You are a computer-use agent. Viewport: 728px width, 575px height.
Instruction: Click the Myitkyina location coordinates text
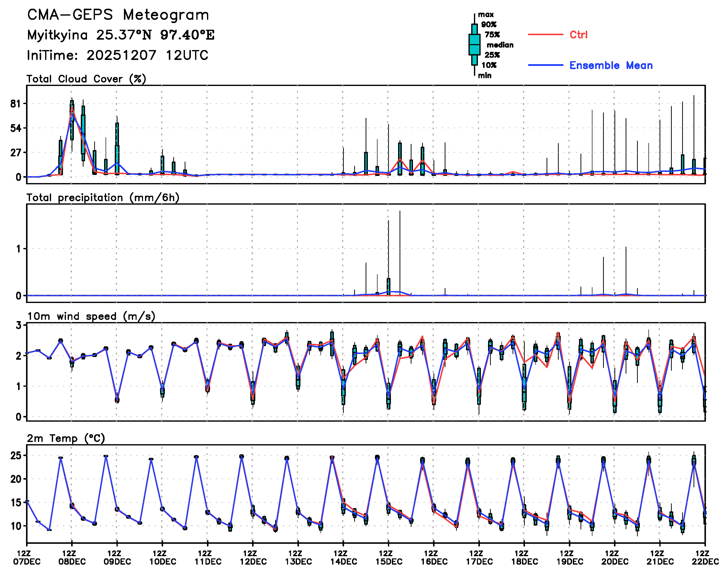click(x=121, y=35)
